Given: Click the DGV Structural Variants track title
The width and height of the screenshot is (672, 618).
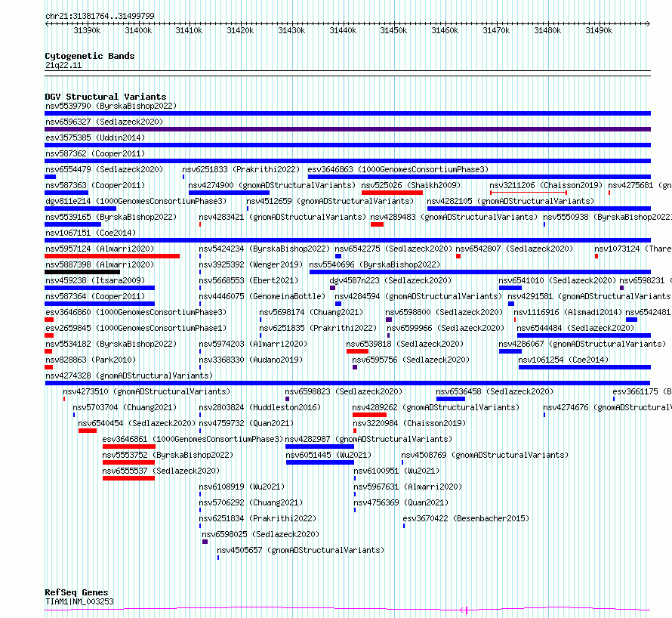Looking at the screenshot, I should pos(106,97).
